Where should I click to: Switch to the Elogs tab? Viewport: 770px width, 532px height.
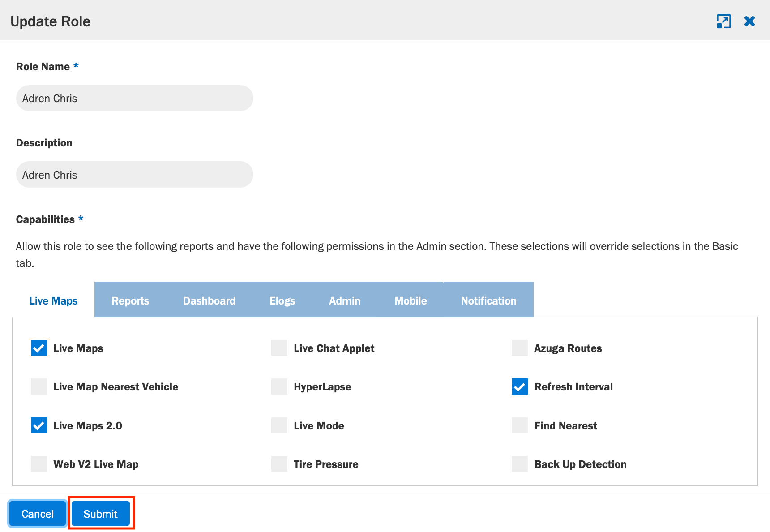pyautogui.click(x=282, y=301)
